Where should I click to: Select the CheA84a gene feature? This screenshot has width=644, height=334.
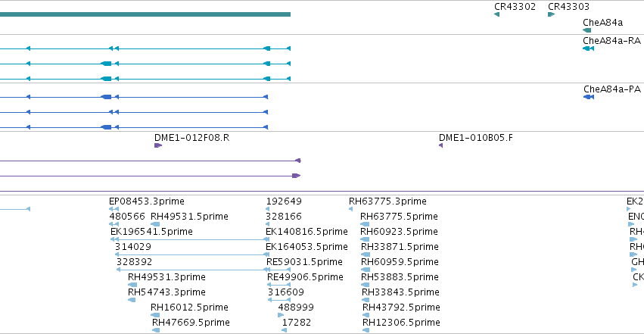pos(587,30)
